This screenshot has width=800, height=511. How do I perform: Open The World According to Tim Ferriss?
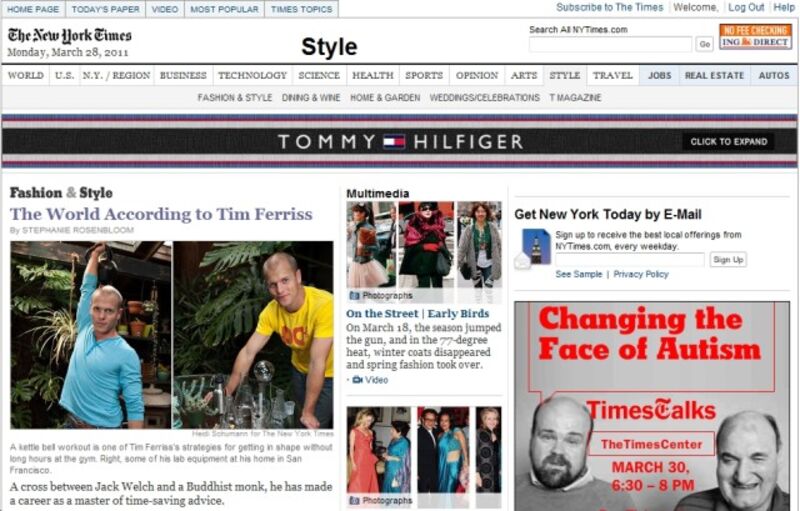161,214
